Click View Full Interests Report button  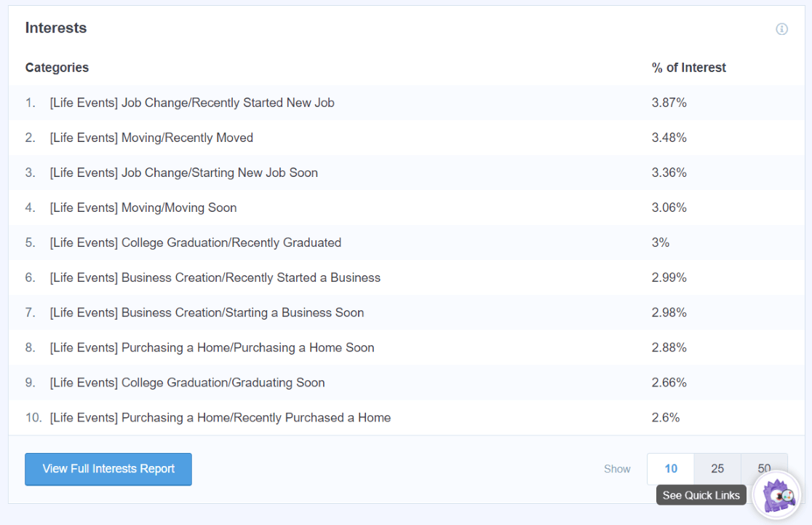108,469
